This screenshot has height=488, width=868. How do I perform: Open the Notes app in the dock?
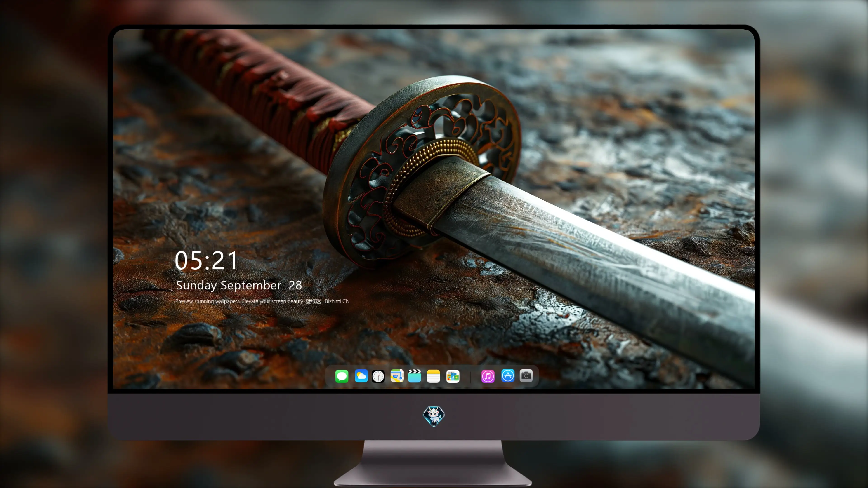[433, 376]
